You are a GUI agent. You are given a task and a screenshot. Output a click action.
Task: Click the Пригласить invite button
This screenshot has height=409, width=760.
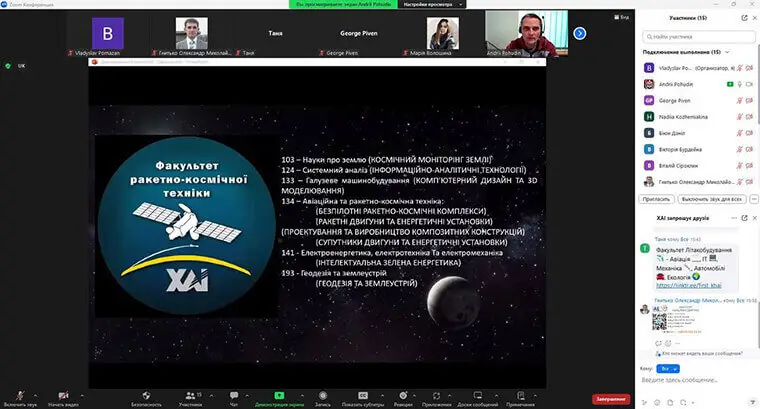tap(659, 199)
